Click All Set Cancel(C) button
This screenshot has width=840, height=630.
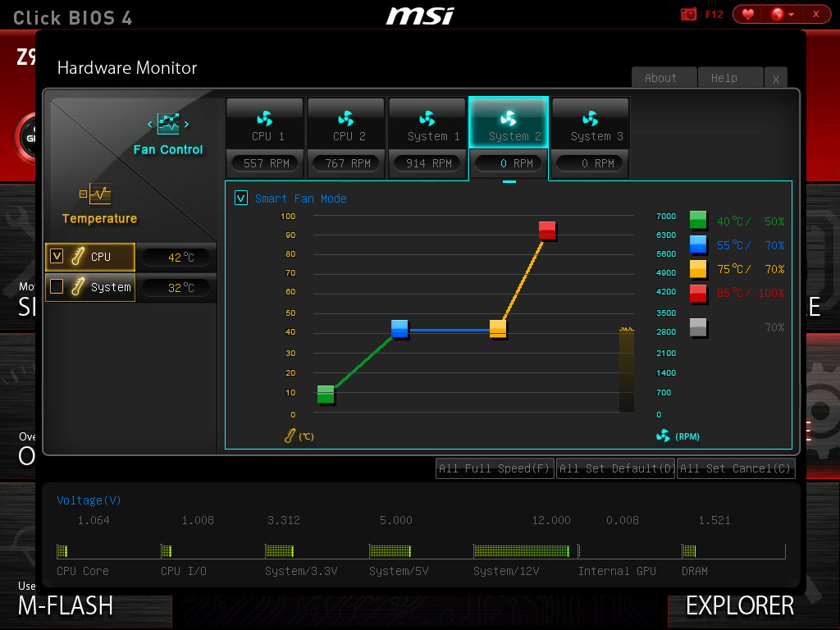[736, 468]
